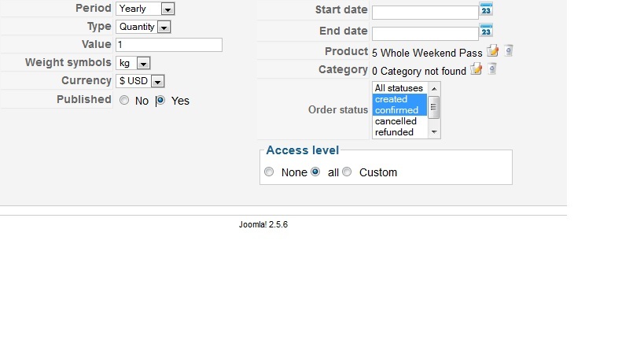The height and width of the screenshot is (362, 644).
Task: Remove the Category with trash icon
Action: (492, 68)
